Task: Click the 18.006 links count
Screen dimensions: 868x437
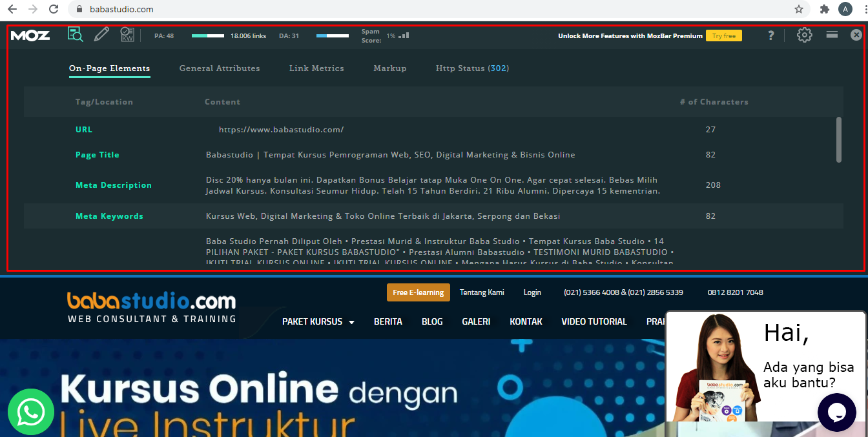Action: [248, 36]
